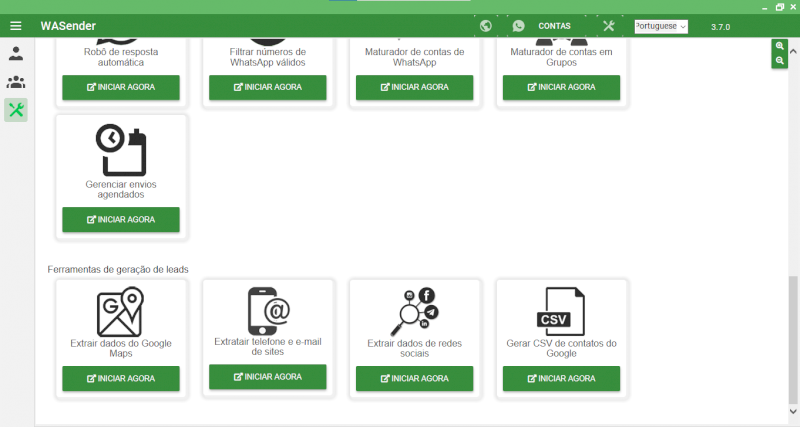This screenshot has height=427, width=800.
Task: Click version number 3.7.0
Action: tap(720, 27)
